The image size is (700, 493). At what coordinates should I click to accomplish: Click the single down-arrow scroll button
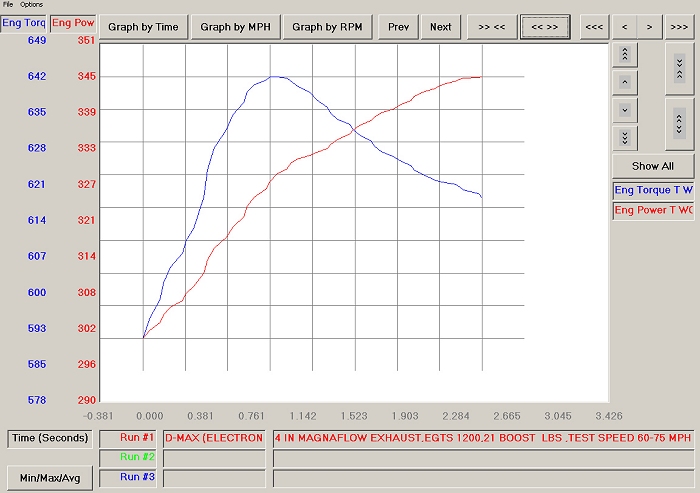click(625, 110)
